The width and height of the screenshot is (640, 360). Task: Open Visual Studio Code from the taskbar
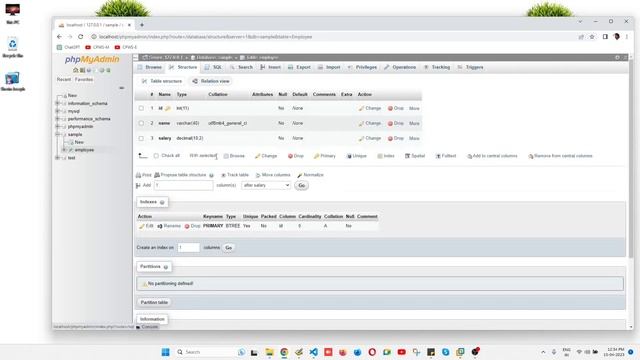pyautogui.click(x=313, y=352)
